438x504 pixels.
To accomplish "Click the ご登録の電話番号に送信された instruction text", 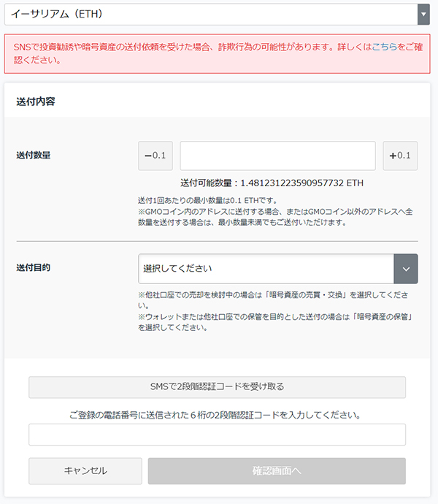I will (215, 416).
